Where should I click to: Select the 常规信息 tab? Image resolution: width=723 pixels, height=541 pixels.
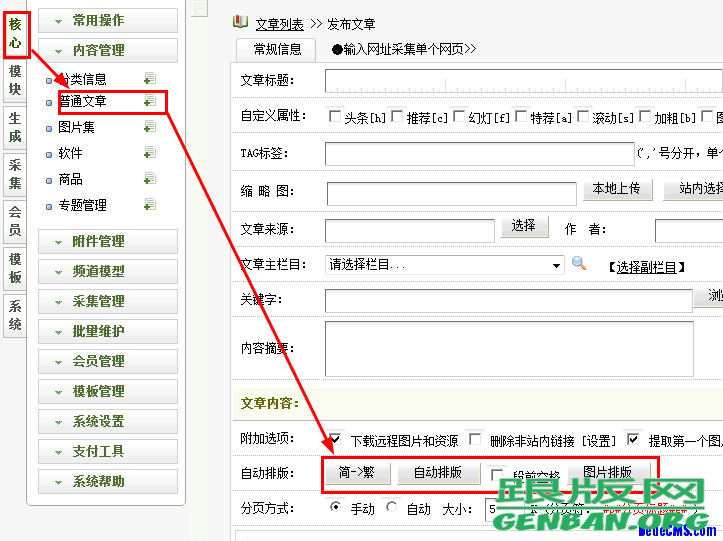point(276,50)
